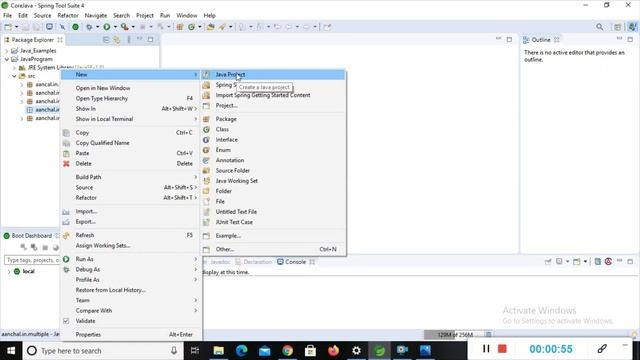Click the Windows Start button

(11, 351)
